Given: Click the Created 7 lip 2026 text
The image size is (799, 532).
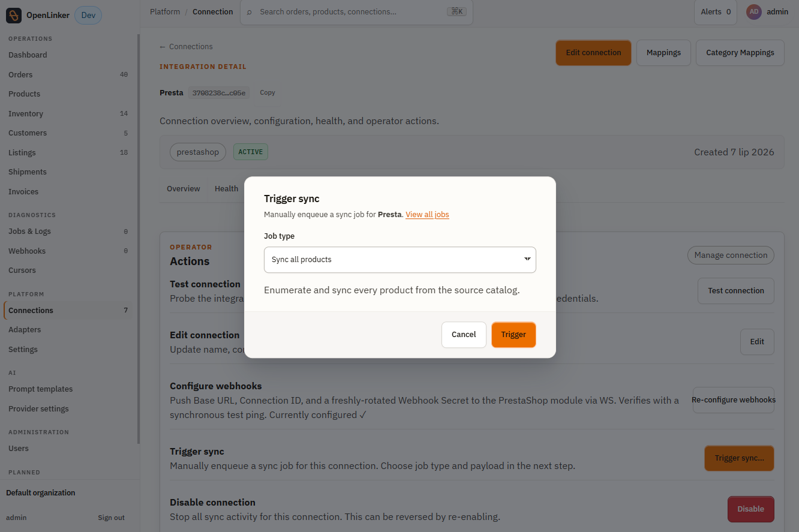Looking at the screenshot, I should point(734,152).
